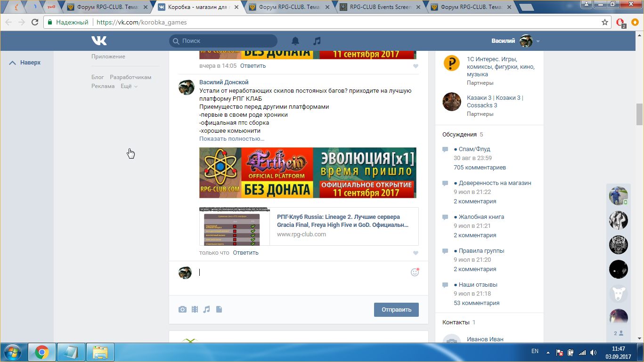
Task: Click Ответить under the только что comment
Action: point(245,253)
